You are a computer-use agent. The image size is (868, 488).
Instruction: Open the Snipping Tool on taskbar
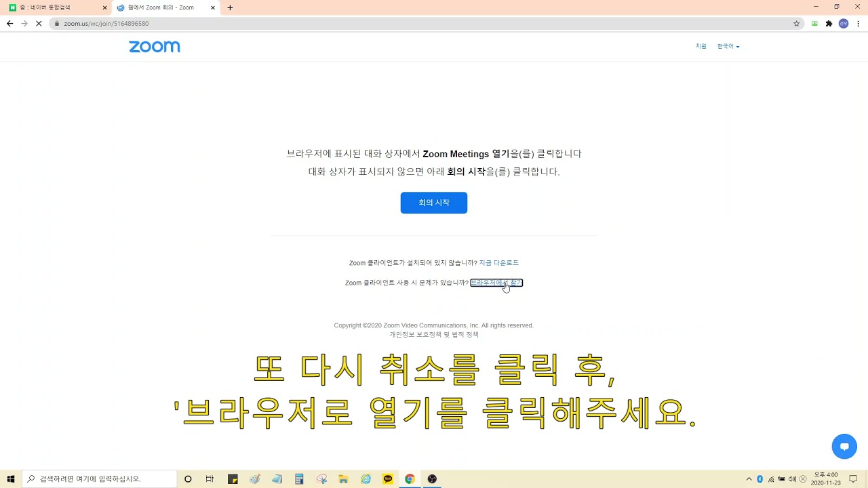coord(321,479)
